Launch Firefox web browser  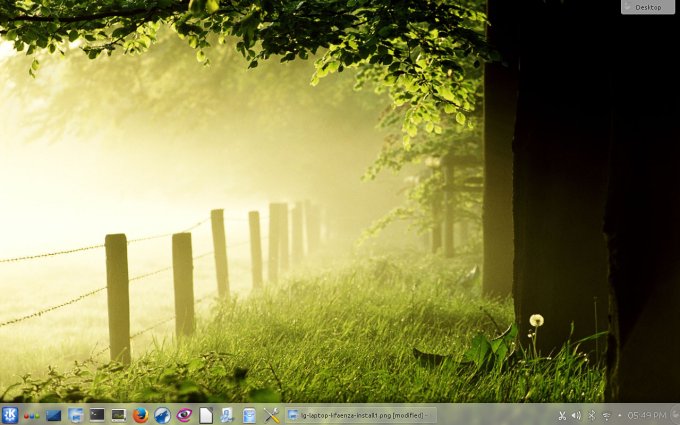pyautogui.click(x=140, y=415)
